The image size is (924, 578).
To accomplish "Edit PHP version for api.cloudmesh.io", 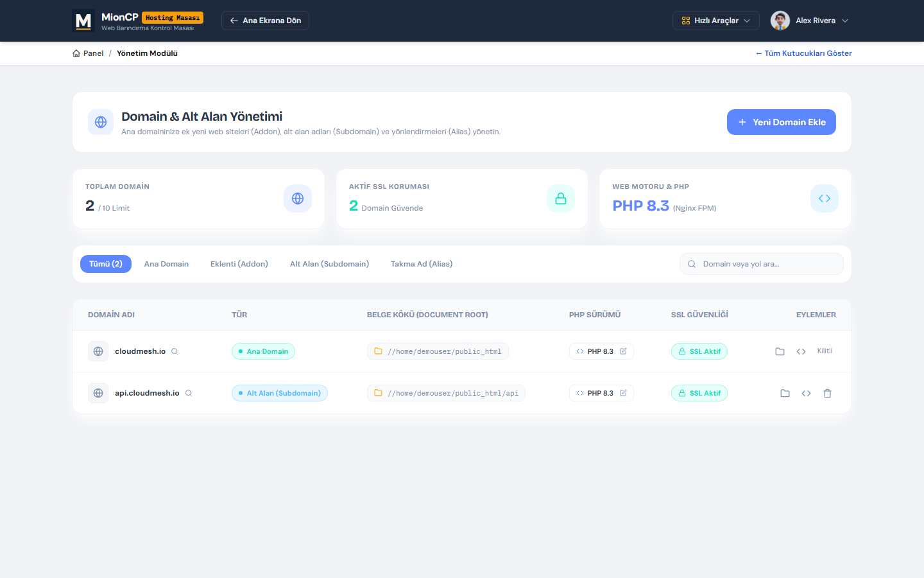I will coord(623,393).
